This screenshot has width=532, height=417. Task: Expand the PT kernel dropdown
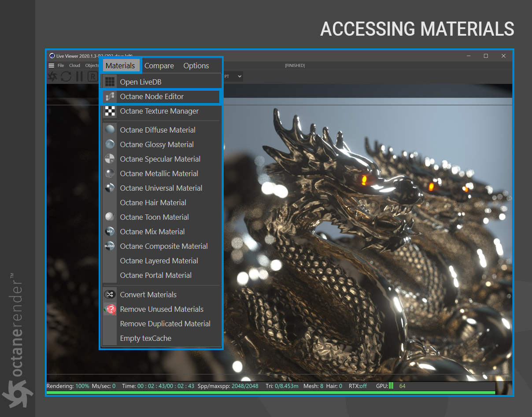click(x=239, y=77)
